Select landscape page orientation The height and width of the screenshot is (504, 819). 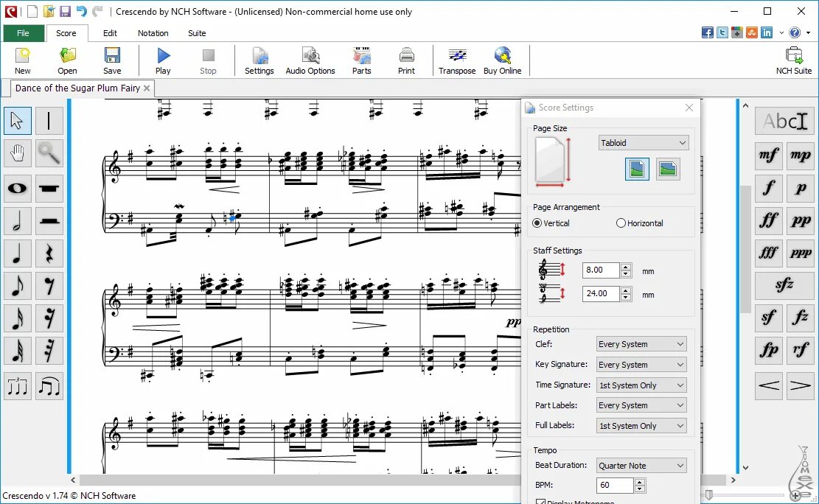point(668,169)
